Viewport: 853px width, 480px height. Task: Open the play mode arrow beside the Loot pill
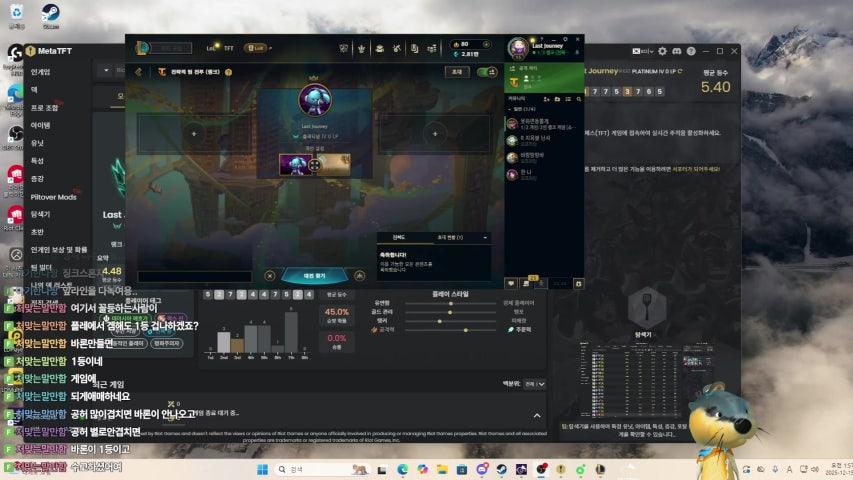(x=271, y=48)
